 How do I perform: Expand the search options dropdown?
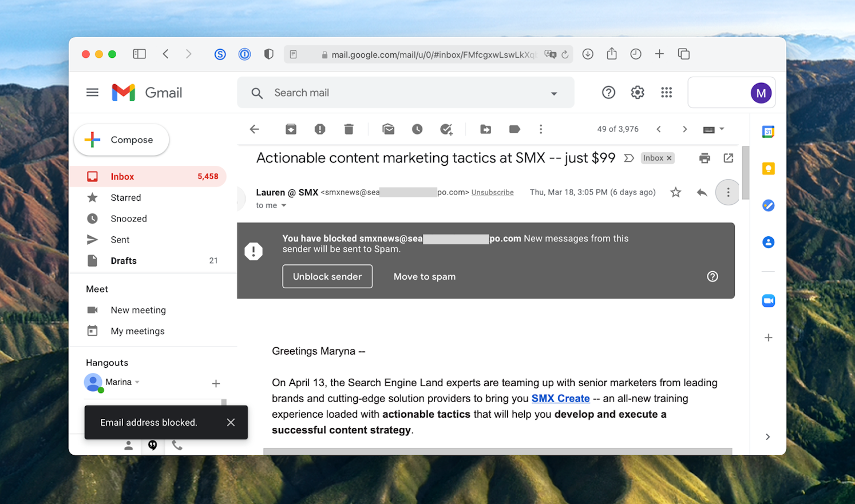553,92
